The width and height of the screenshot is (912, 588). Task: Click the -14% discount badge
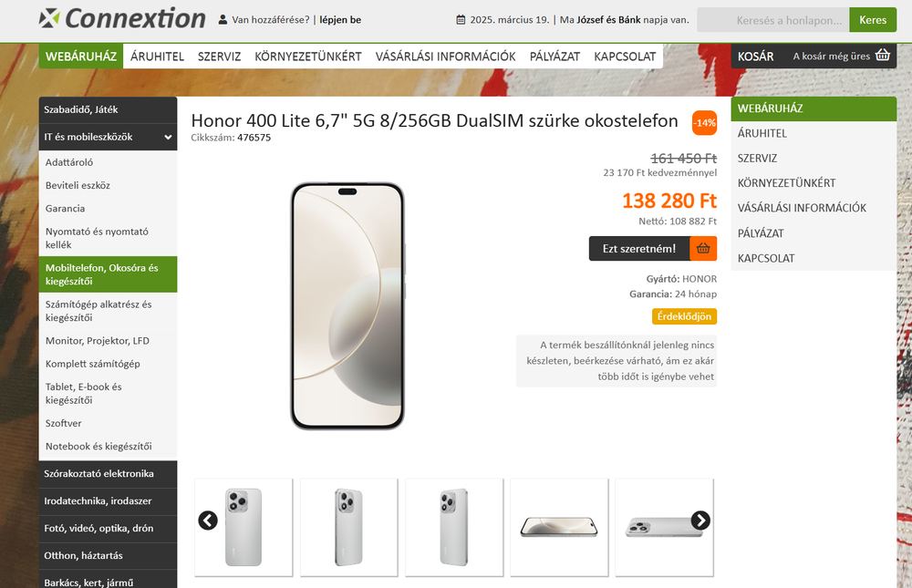704,123
